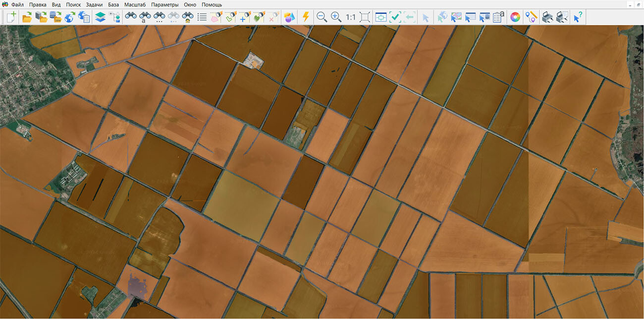Click the list of objects icon
This screenshot has height=319, width=644.
coord(202,17)
